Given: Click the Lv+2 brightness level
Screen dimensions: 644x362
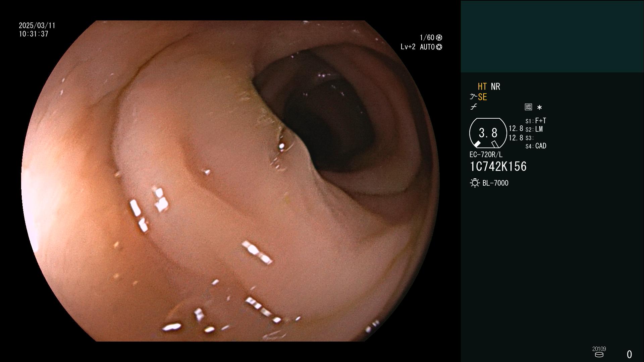Looking at the screenshot, I should [408, 47].
